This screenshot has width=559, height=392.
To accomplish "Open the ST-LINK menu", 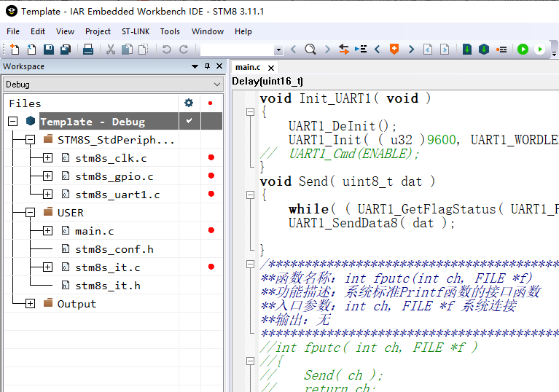I will coord(136,31).
